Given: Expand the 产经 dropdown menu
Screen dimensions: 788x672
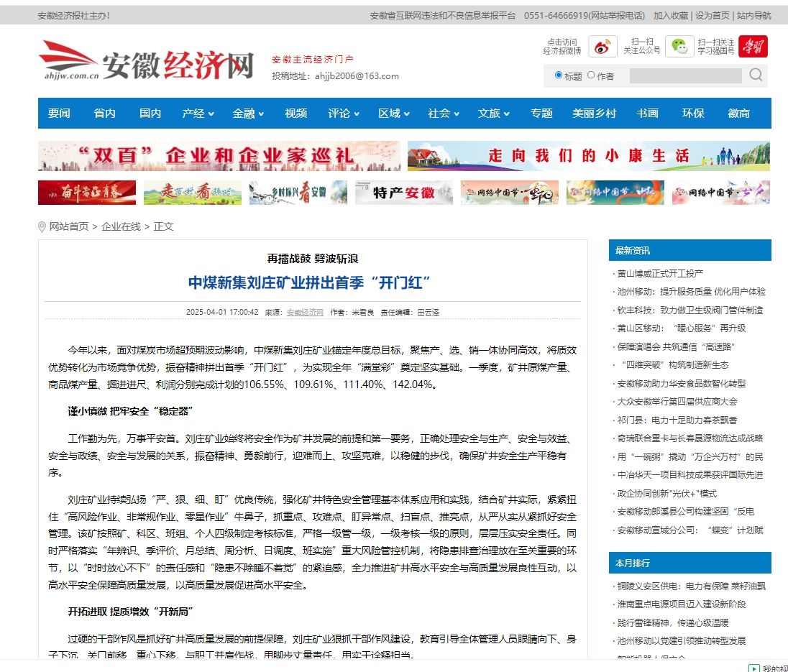Looking at the screenshot, I should coord(198,114).
